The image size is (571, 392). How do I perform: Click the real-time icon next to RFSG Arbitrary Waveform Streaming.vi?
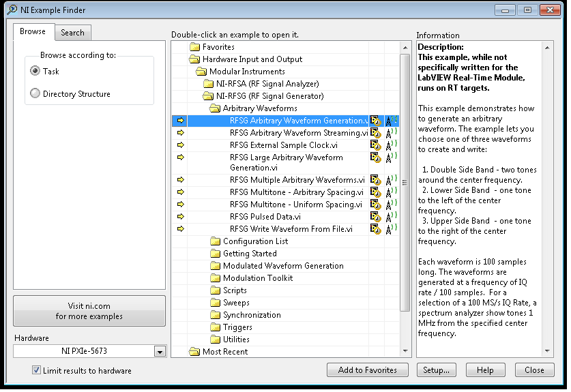(375, 133)
